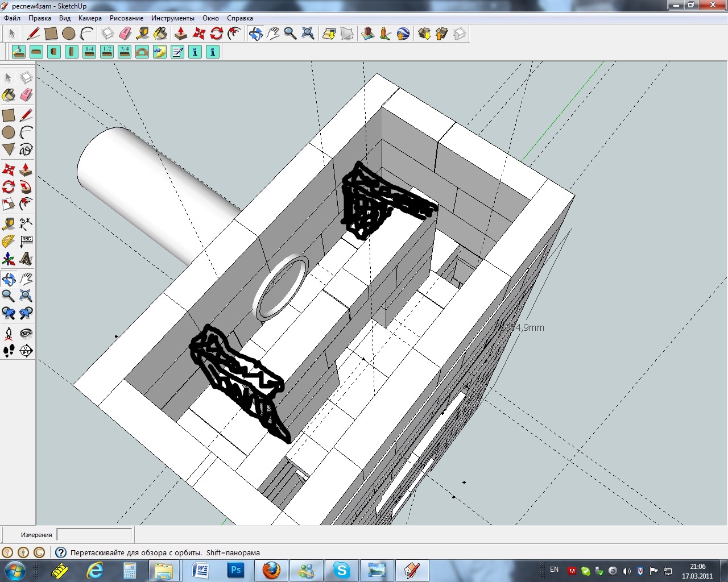This screenshot has width=728, height=582.
Task: Open the Файл menu
Action: click(12, 18)
